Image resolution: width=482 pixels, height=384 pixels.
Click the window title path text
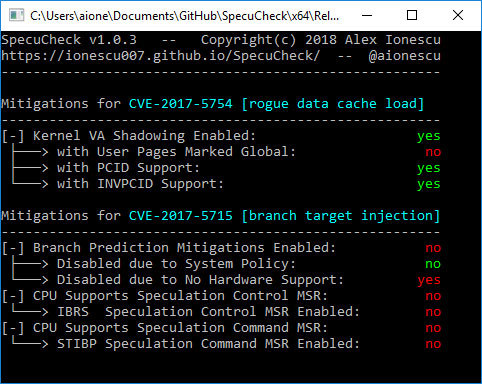pyautogui.click(x=185, y=16)
